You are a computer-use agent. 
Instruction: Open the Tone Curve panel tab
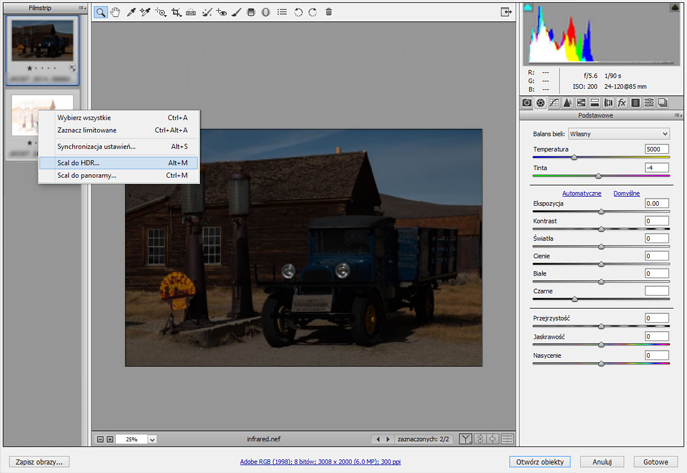(x=554, y=103)
